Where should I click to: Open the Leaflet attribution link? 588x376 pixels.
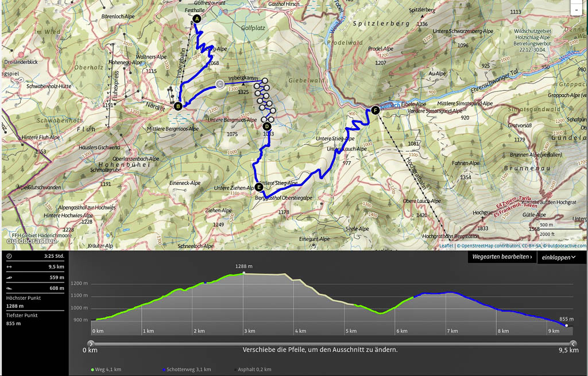(446, 246)
